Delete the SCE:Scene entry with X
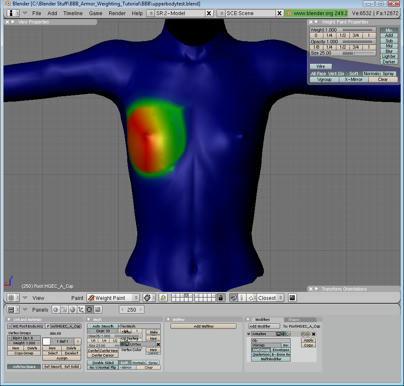The image size is (404, 386). (x=279, y=13)
